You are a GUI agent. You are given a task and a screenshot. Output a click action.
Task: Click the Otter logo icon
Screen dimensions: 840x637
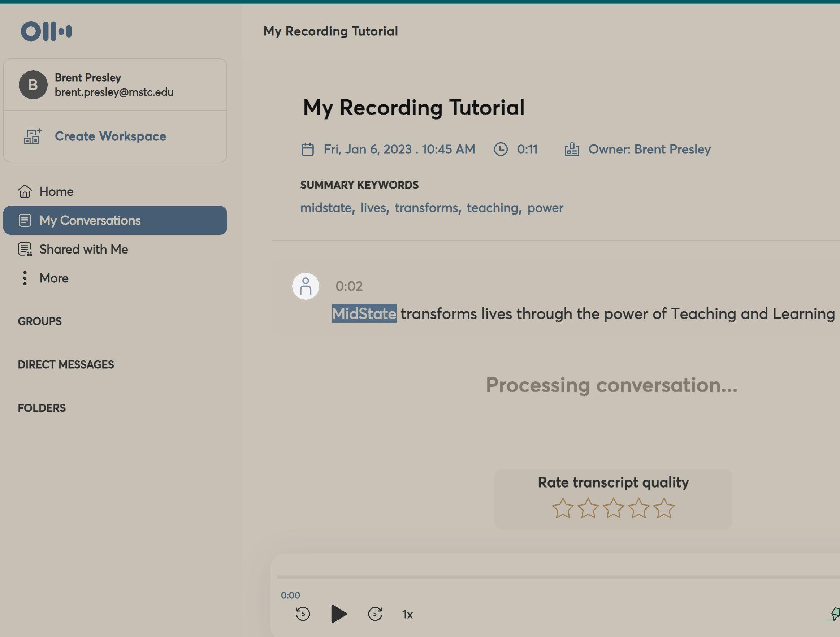[46, 31]
